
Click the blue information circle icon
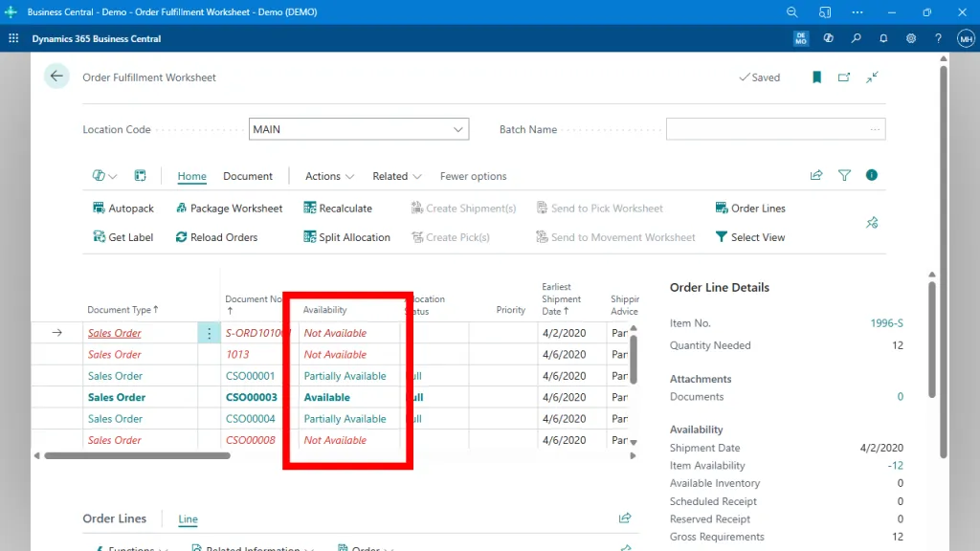click(x=872, y=175)
